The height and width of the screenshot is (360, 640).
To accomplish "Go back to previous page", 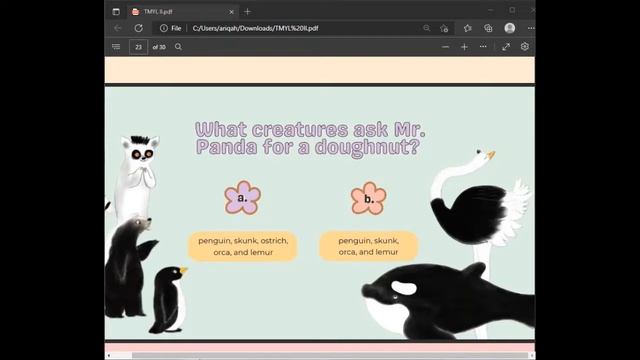I will point(118,28).
